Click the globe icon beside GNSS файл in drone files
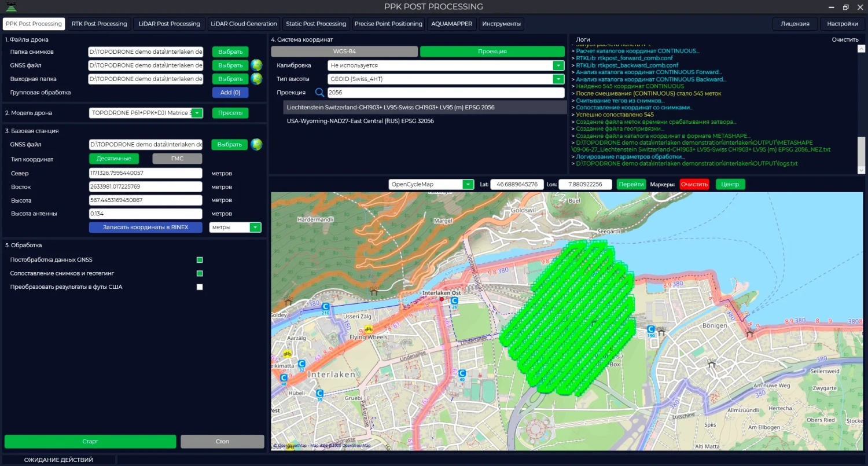The width and height of the screenshot is (868, 466). click(x=257, y=65)
